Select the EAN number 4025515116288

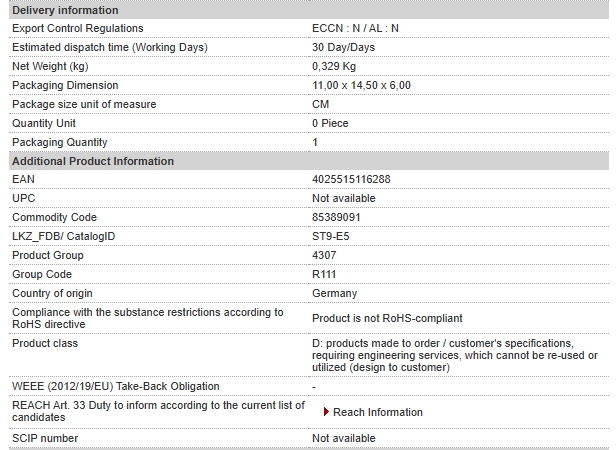(351, 179)
